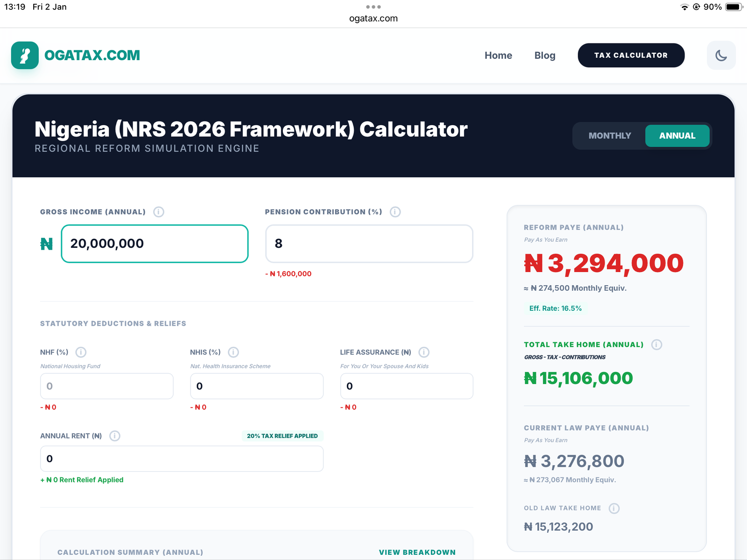The width and height of the screenshot is (747, 560).
Task: Click the Annual Rent info icon
Action: point(115,436)
